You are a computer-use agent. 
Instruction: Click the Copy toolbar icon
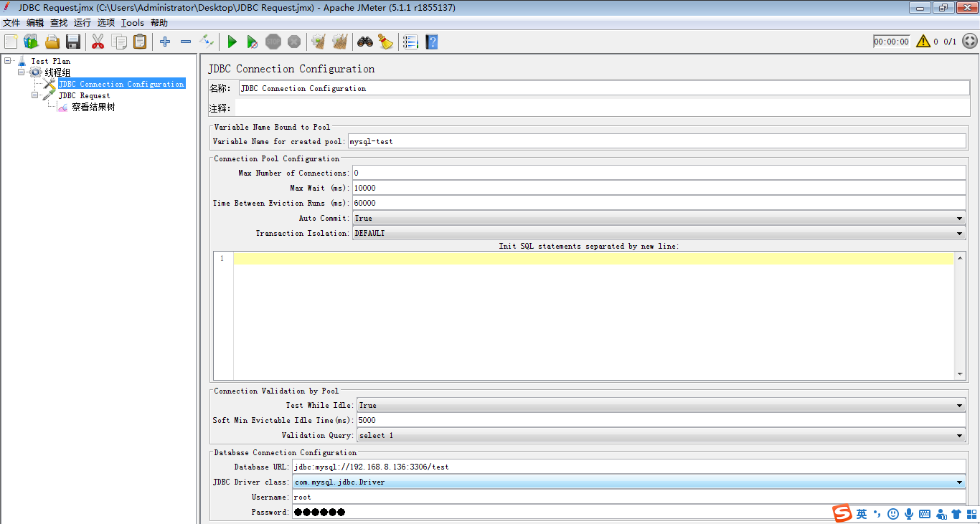pos(119,42)
